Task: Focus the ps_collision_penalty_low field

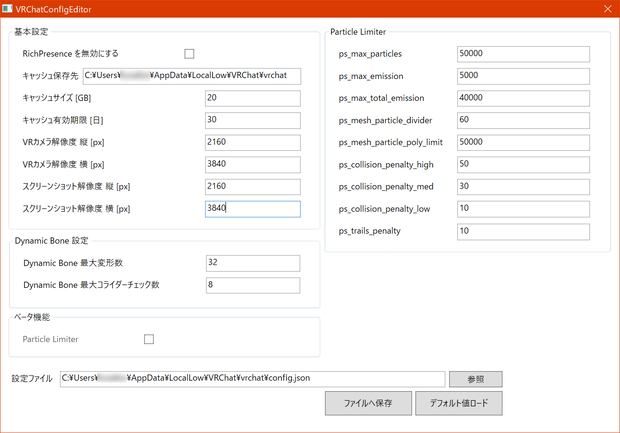Action: pos(524,209)
